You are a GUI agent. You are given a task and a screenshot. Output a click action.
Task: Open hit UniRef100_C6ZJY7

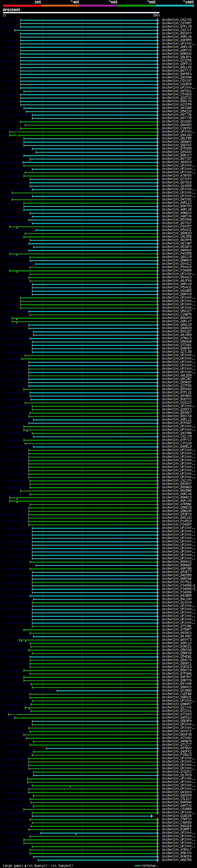click(x=177, y=30)
